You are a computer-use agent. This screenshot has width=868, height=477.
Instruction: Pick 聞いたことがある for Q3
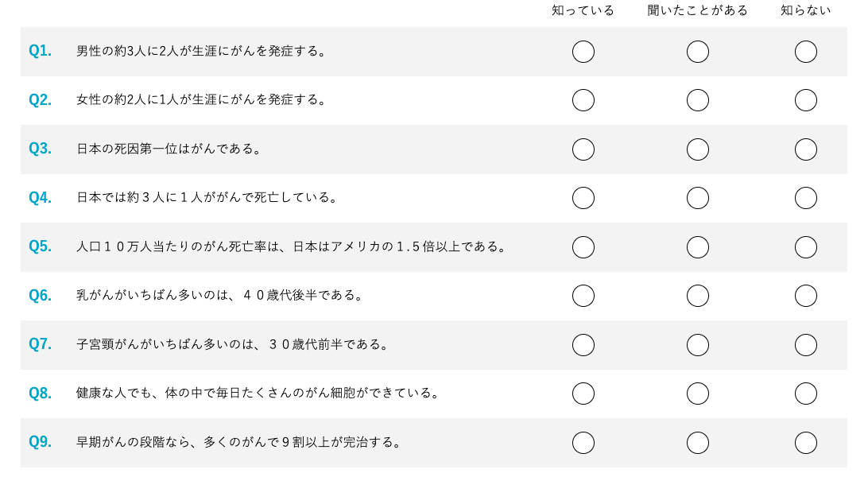698,149
